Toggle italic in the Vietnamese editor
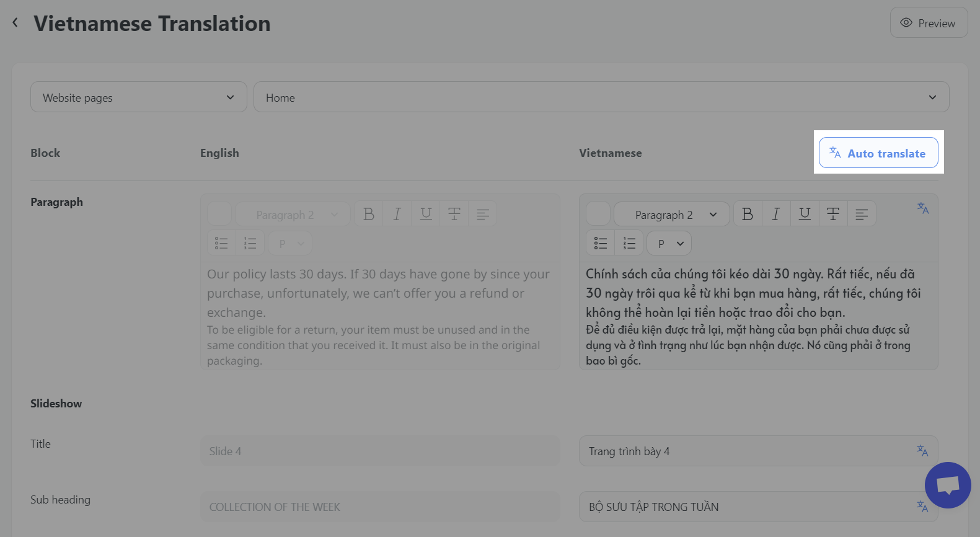The width and height of the screenshot is (980, 537). point(775,215)
